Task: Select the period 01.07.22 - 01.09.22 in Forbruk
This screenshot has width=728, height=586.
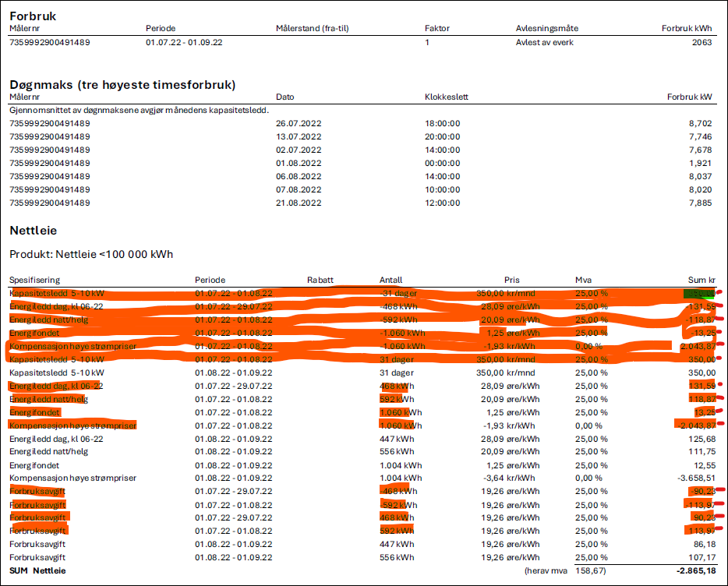Action: click(x=184, y=42)
